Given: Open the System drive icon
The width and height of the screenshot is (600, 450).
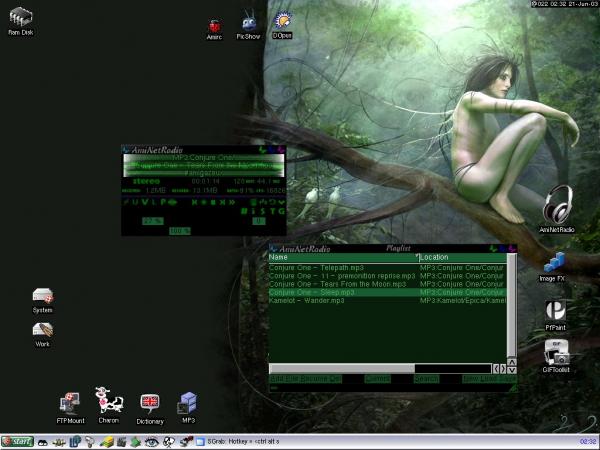Looking at the screenshot, I should pos(42,301).
